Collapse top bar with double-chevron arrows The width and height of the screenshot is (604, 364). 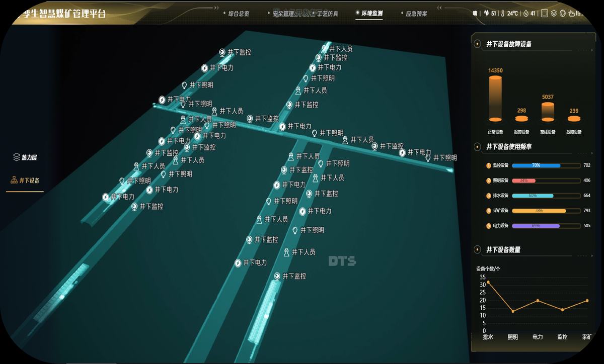click(440, 9)
